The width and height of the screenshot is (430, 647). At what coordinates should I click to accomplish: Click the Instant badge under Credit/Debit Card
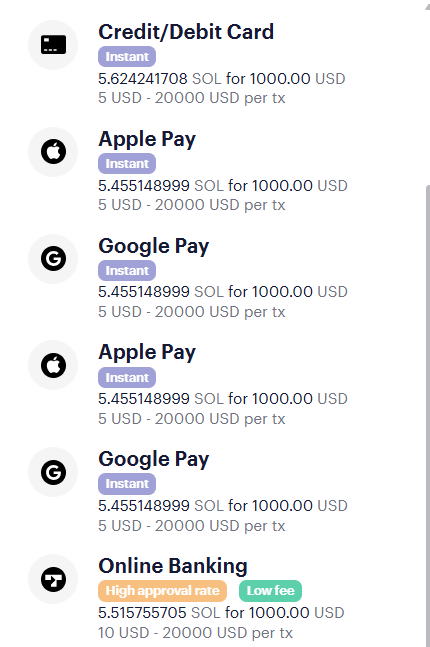127,57
